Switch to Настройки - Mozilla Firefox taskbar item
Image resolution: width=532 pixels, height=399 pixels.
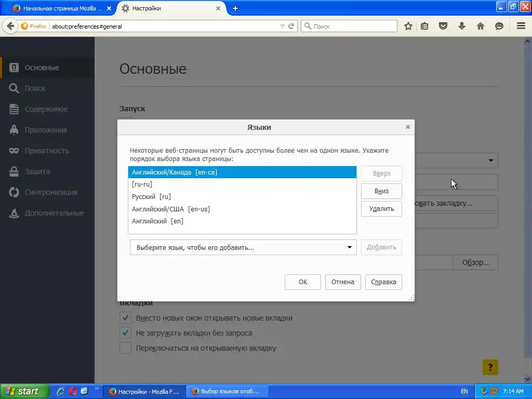tap(144, 392)
